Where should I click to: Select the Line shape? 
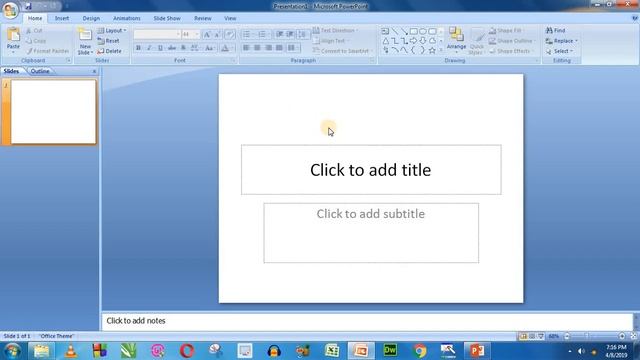[x=395, y=31]
